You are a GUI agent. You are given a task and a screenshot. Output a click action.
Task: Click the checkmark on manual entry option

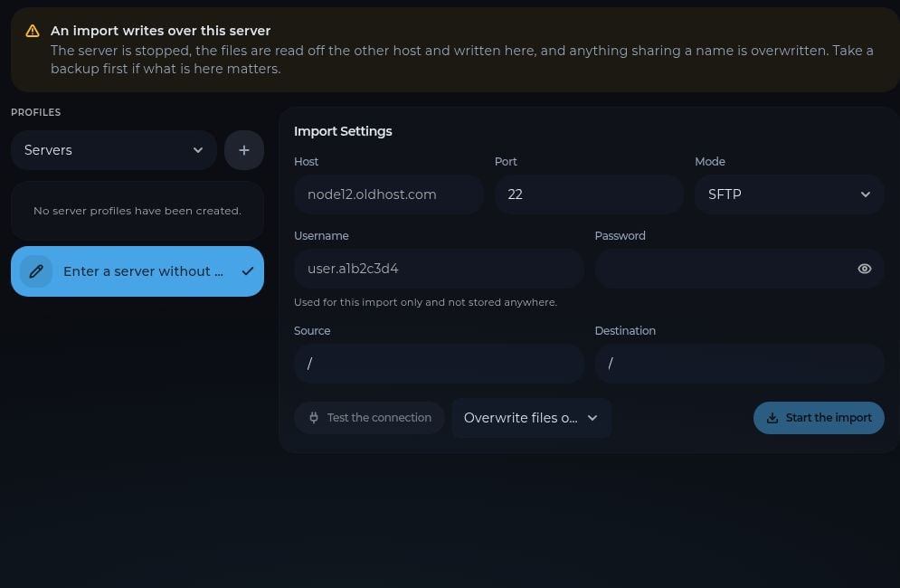coord(247,271)
